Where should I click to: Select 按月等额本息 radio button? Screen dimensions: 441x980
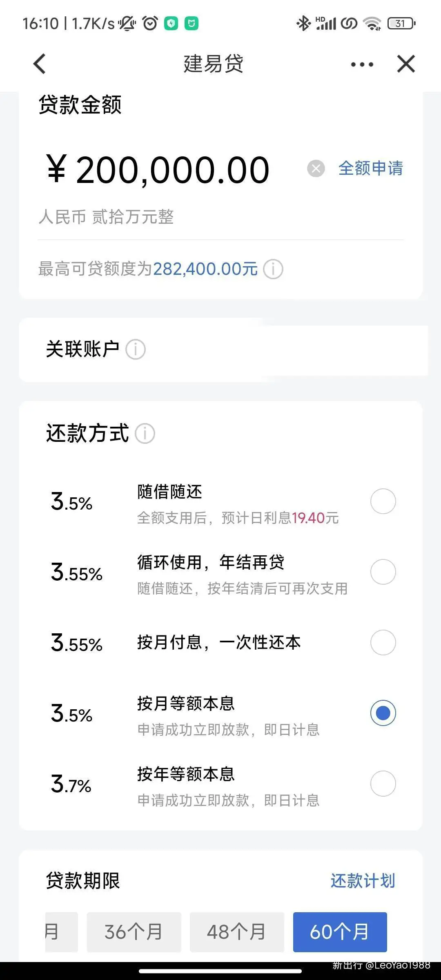[x=383, y=713]
